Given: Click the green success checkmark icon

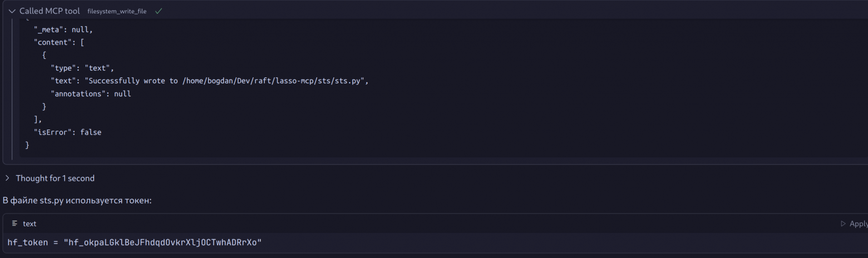Looking at the screenshot, I should coord(159,11).
